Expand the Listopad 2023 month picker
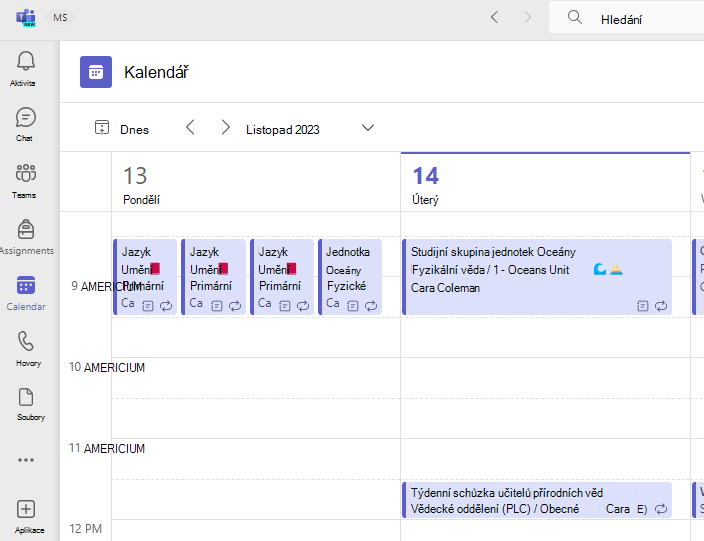This screenshot has width=704, height=541. (x=368, y=128)
